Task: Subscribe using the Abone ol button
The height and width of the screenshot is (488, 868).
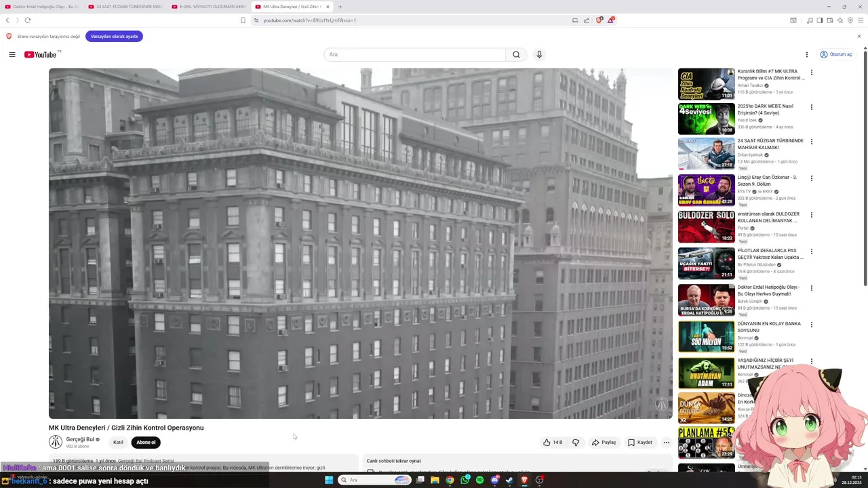Action: coord(146,443)
